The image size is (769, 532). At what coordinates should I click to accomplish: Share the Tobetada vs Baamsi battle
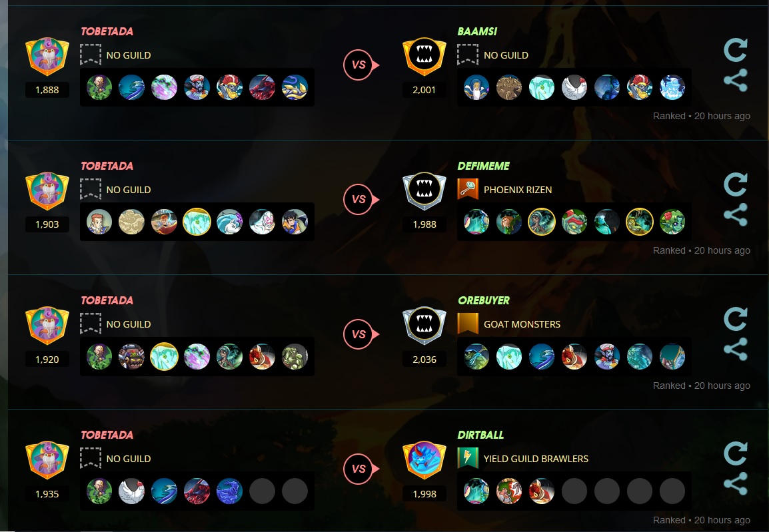[735, 80]
